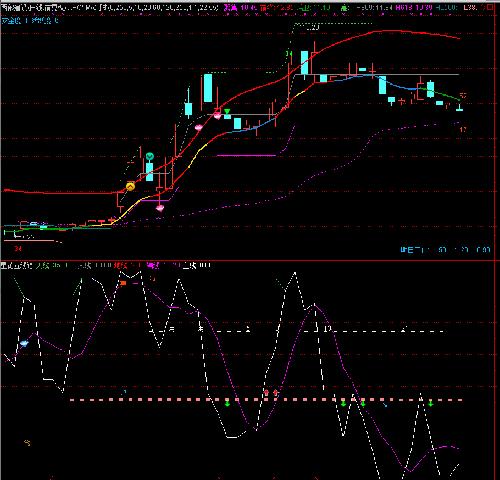Click the yellow up-arrow circle signal marker
500x480 pixels.
click(x=130, y=186)
